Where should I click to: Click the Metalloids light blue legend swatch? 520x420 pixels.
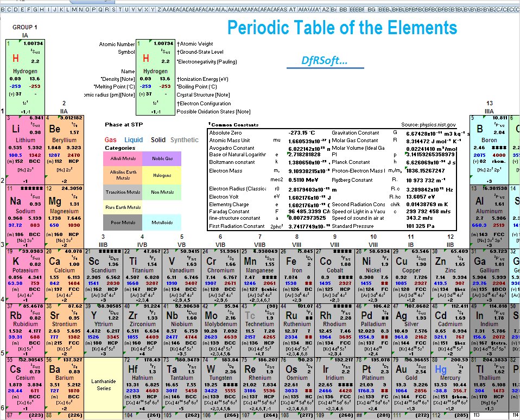coord(162,222)
